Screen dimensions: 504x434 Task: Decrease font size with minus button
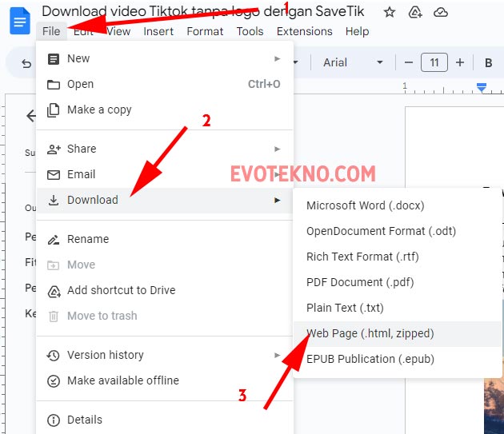click(409, 62)
